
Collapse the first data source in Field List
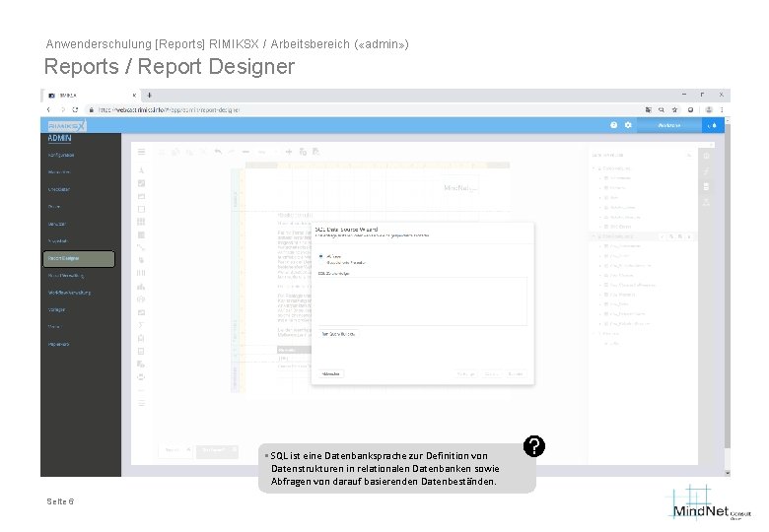[x=594, y=168]
